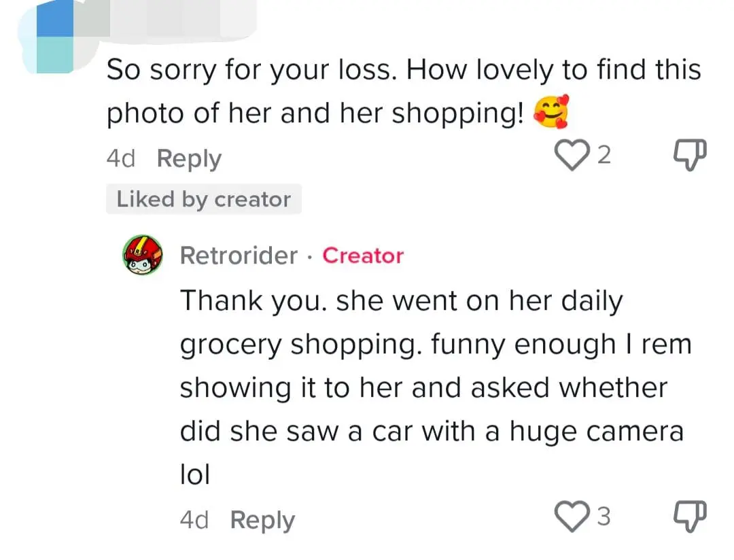Click the 4d timestamp on the reply
The image size is (734, 560).
[x=194, y=519]
